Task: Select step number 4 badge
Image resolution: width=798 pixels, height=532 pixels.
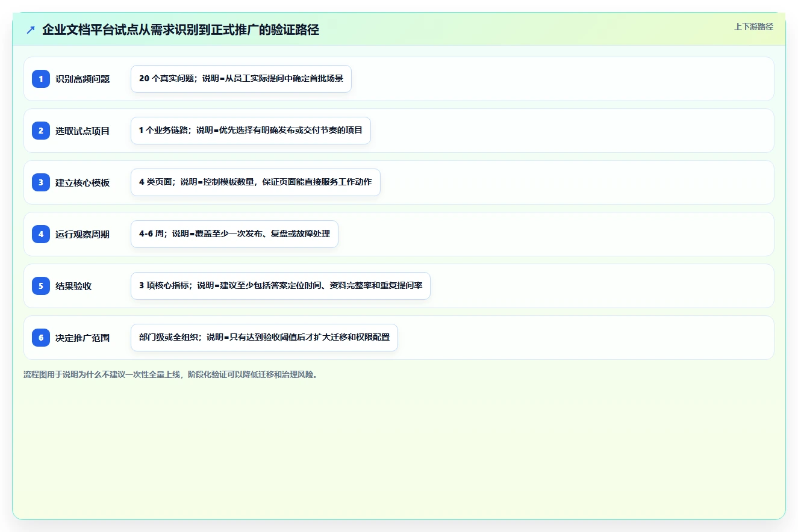Action: pos(41,234)
